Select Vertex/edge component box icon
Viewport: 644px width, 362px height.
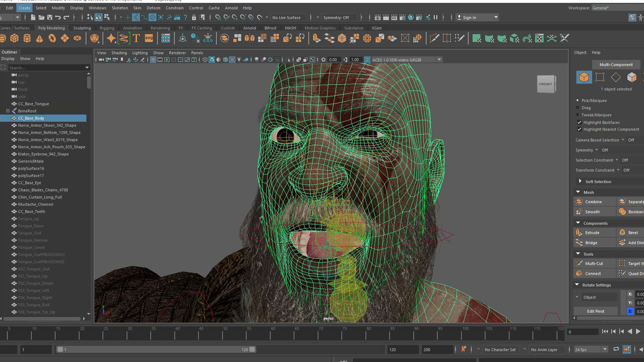point(600,77)
